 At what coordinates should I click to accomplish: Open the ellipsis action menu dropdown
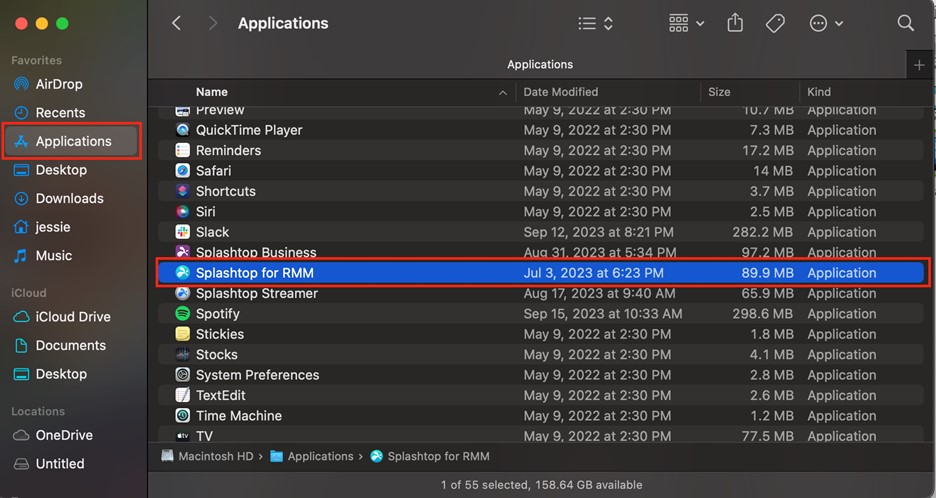coord(826,23)
